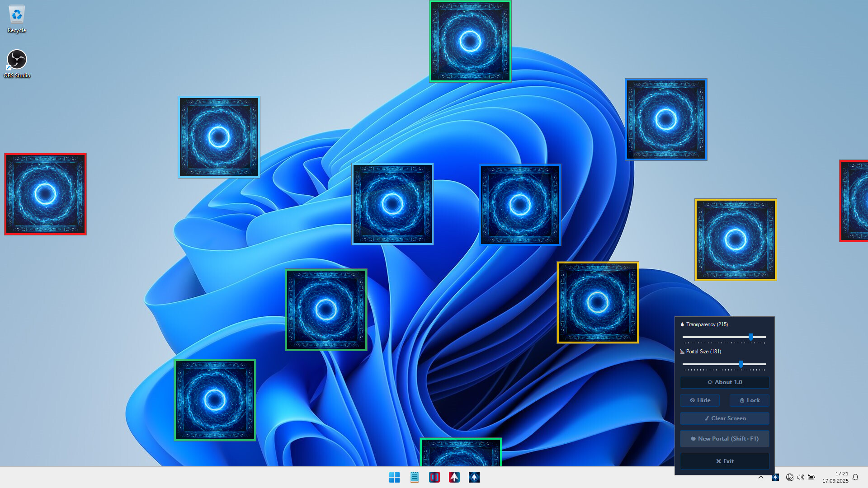This screenshot has height=488, width=868.
Task: Toggle Lock to fix portal positions
Action: tap(749, 400)
